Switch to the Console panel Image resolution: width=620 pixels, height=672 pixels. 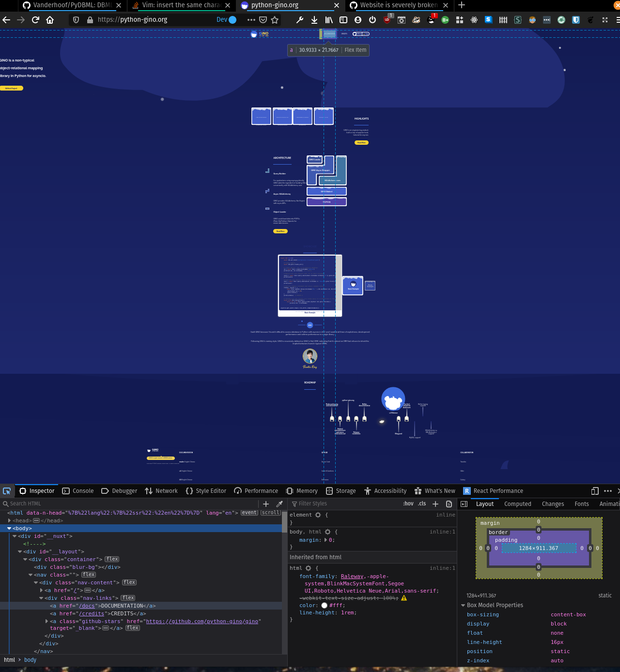click(x=78, y=491)
